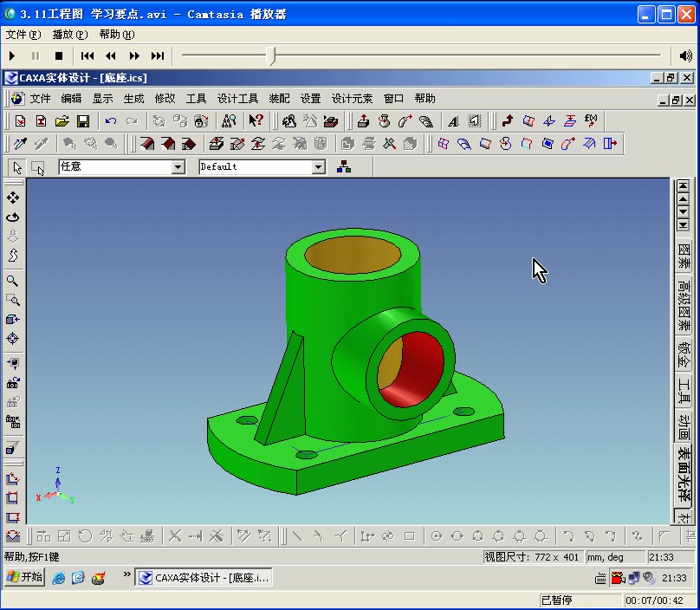Open the 高级图素 catalog tab

[x=684, y=305]
